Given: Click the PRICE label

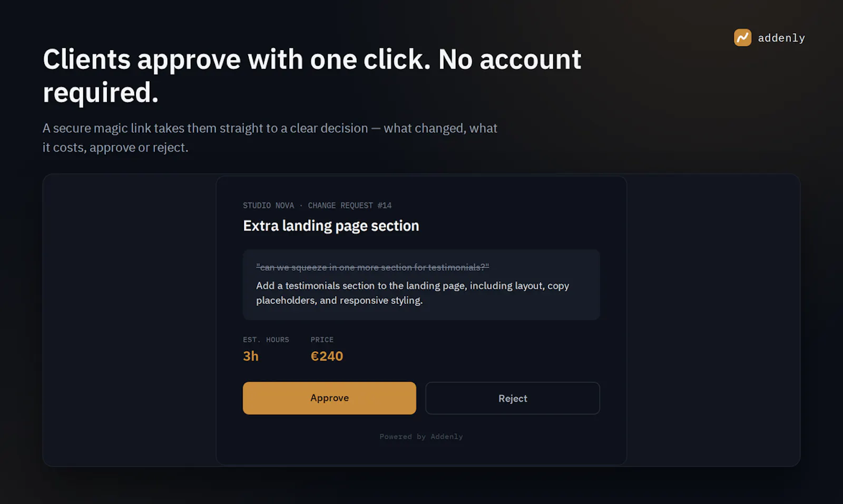Looking at the screenshot, I should tap(322, 340).
